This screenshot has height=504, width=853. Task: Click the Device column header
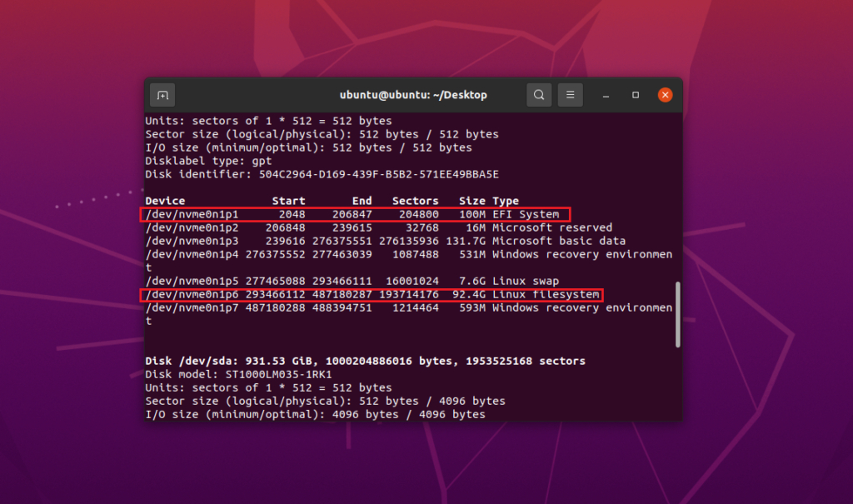tap(165, 201)
